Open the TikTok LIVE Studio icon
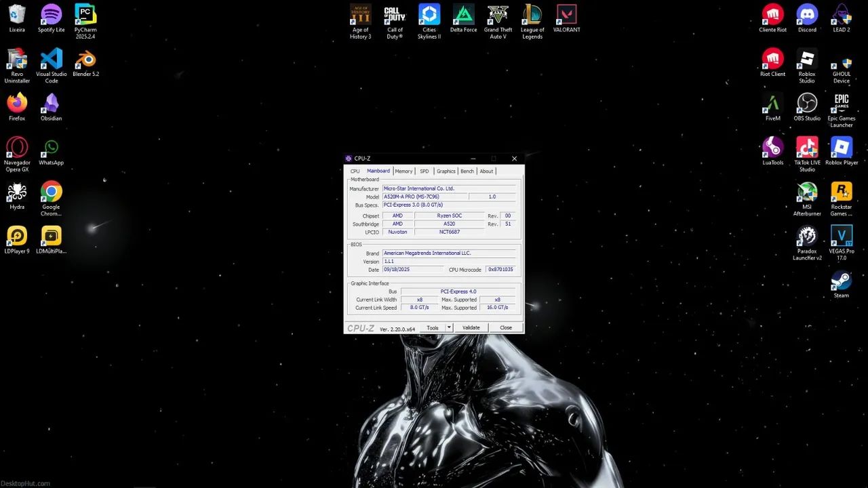 pos(807,155)
